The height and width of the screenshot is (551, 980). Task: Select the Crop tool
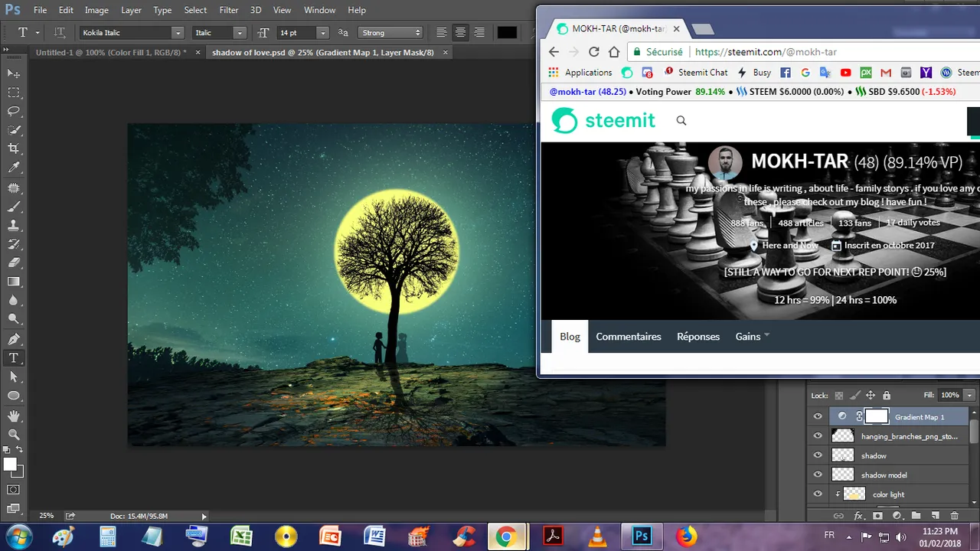[14, 148]
